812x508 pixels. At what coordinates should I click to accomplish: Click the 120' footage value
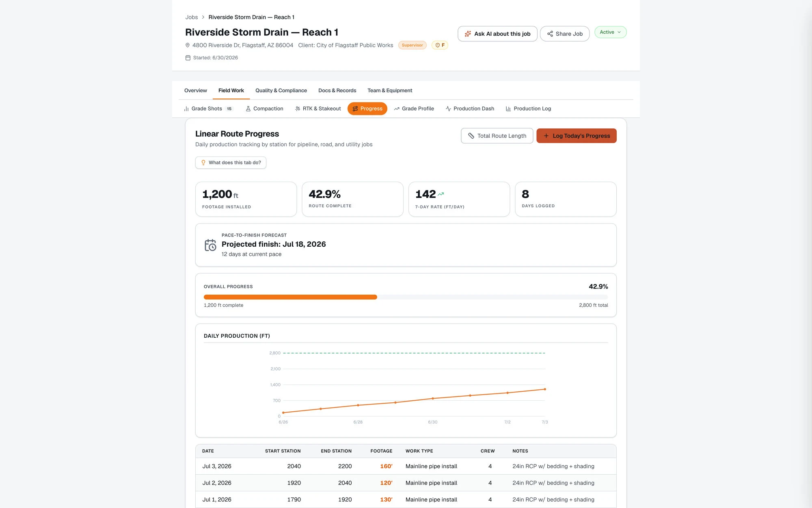pos(386,483)
